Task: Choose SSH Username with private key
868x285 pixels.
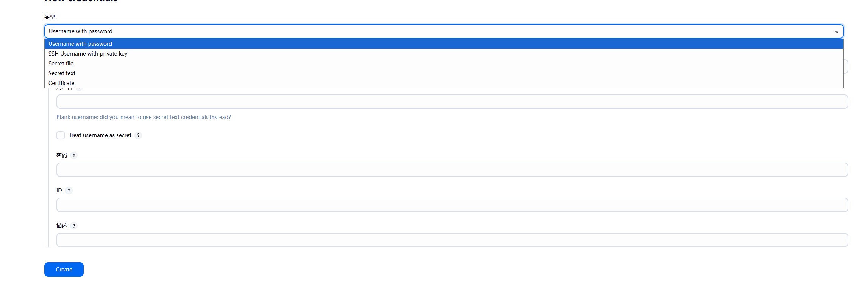Action: click(x=88, y=54)
